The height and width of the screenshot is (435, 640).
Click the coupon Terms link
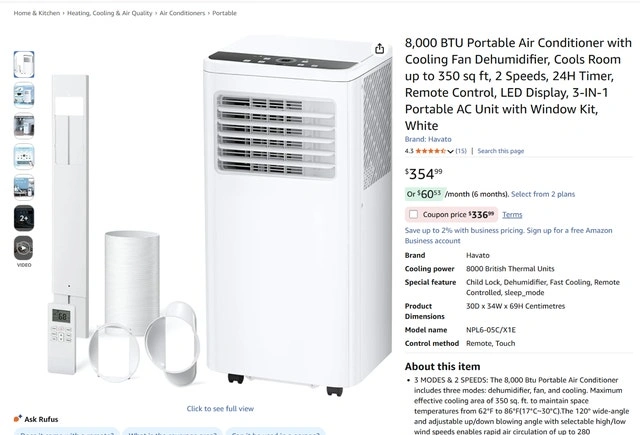click(512, 215)
